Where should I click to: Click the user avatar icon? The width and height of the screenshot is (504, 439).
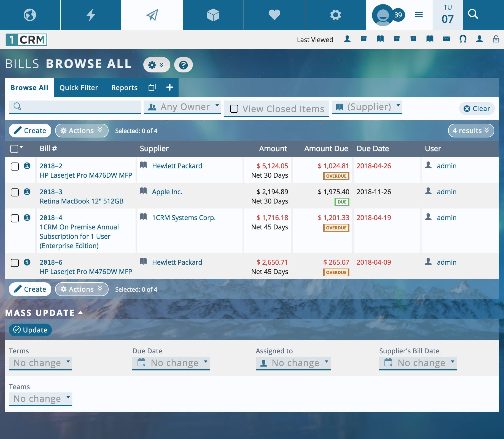pos(382,15)
